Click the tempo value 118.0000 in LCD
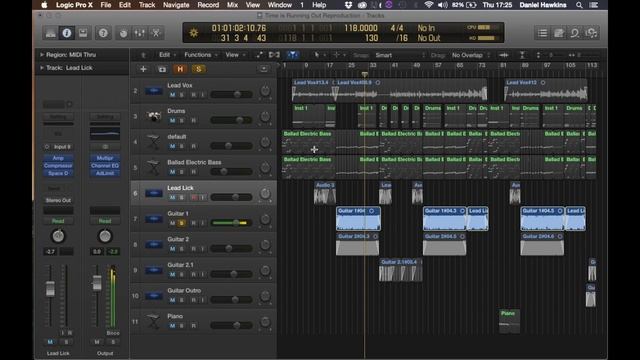Image resolution: width=640 pixels, height=360 pixels. tap(361, 28)
